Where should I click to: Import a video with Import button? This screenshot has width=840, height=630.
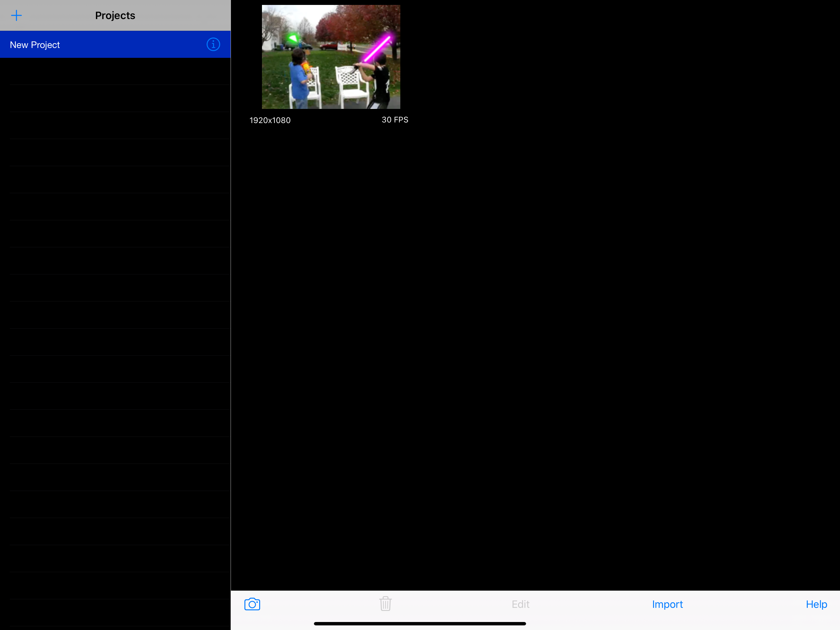667,604
